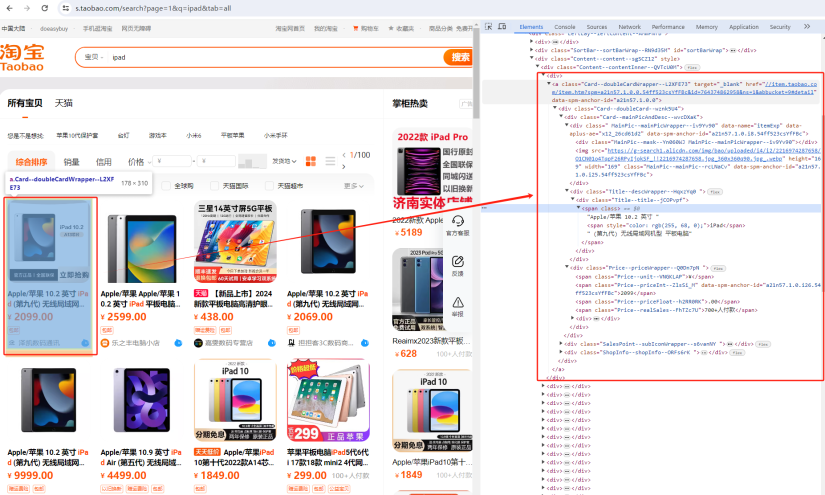The width and height of the screenshot is (825, 495).
Task: Click the Taobao logo
Action: point(22,57)
